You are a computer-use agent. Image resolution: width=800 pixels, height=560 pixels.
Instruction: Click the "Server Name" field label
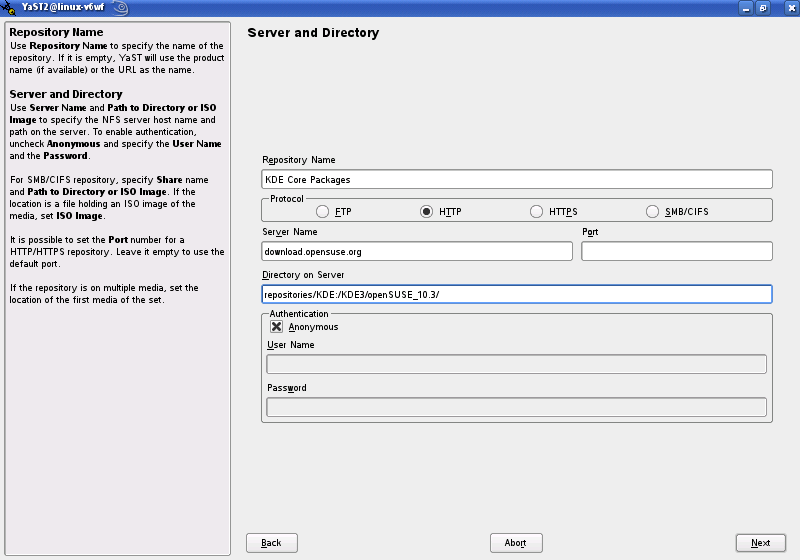tap(290, 232)
